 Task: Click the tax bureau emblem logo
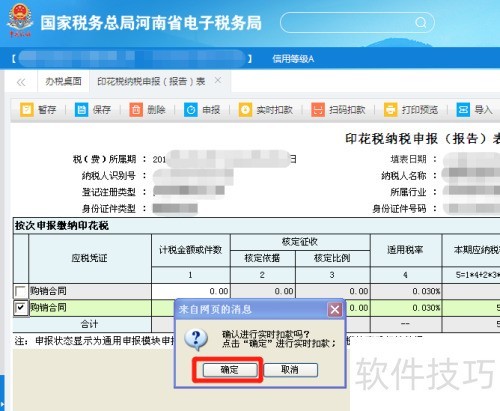tap(20, 20)
